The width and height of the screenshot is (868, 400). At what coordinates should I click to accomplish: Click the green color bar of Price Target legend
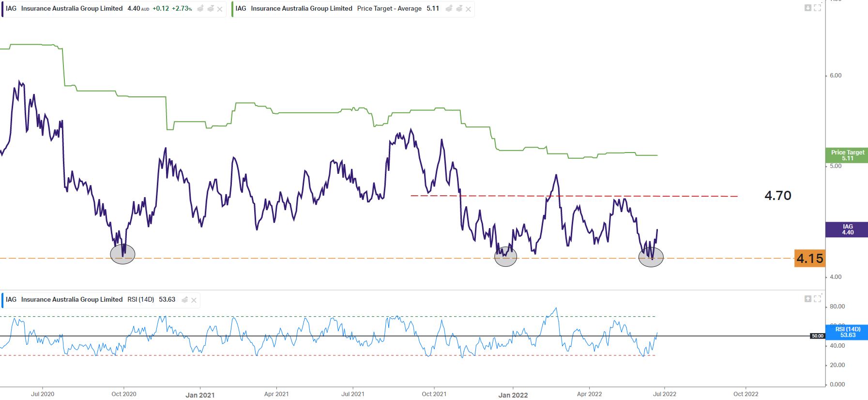tap(233, 9)
